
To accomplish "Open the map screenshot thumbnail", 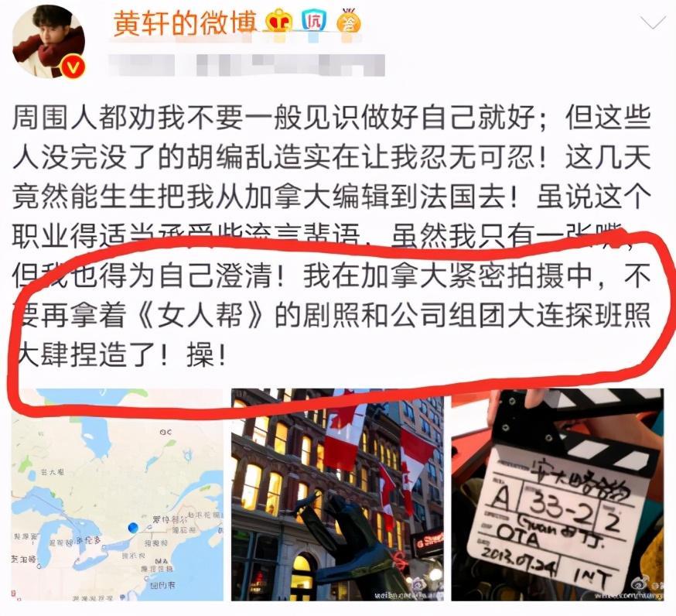I will point(118,495).
